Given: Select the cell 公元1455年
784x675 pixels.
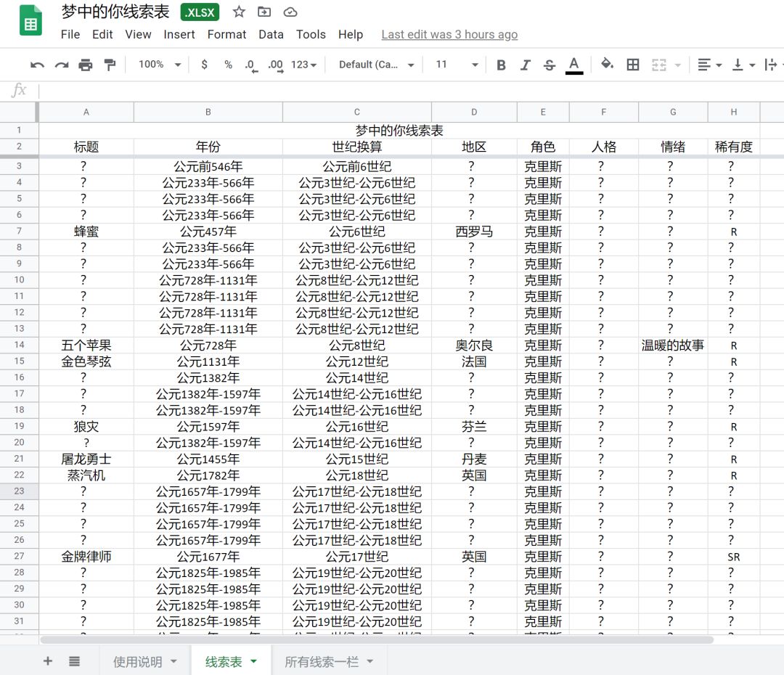Looking at the screenshot, I should [x=208, y=459].
